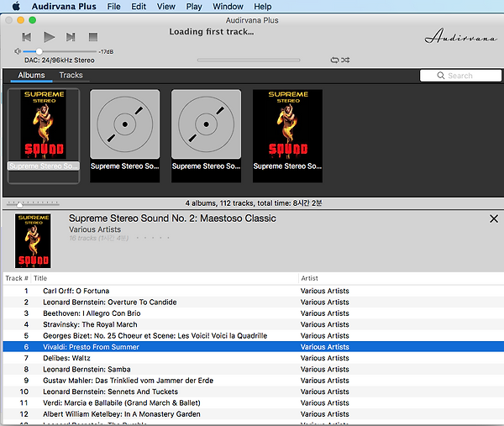Click the track progress bar
The image size is (504, 426).
(x=249, y=60)
